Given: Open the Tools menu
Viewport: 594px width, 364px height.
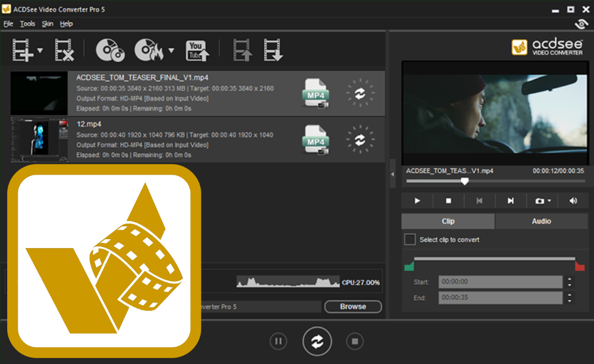Looking at the screenshot, I should pos(27,24).
